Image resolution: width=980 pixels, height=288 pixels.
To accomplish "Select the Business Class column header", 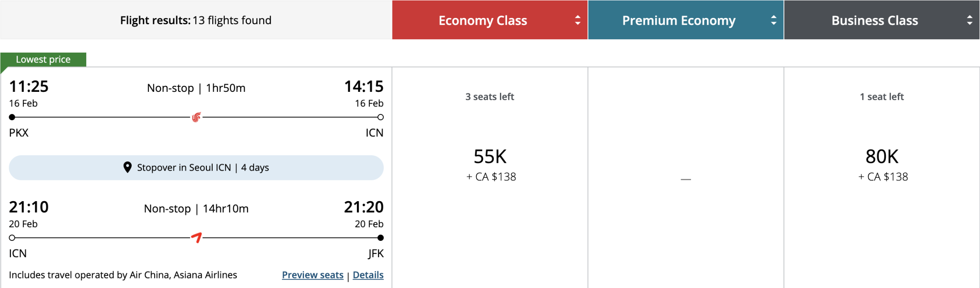I will 882,20.
